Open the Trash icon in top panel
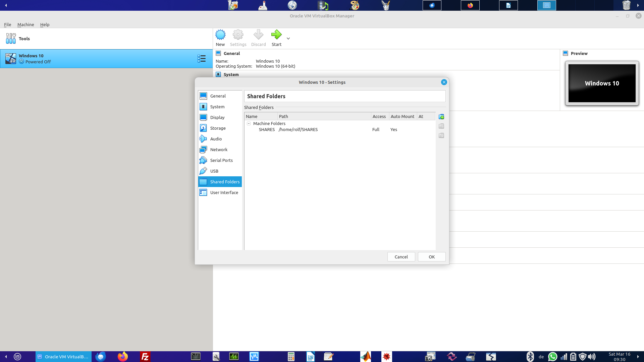Screen dimensions: 644x362 click(626, 5)
